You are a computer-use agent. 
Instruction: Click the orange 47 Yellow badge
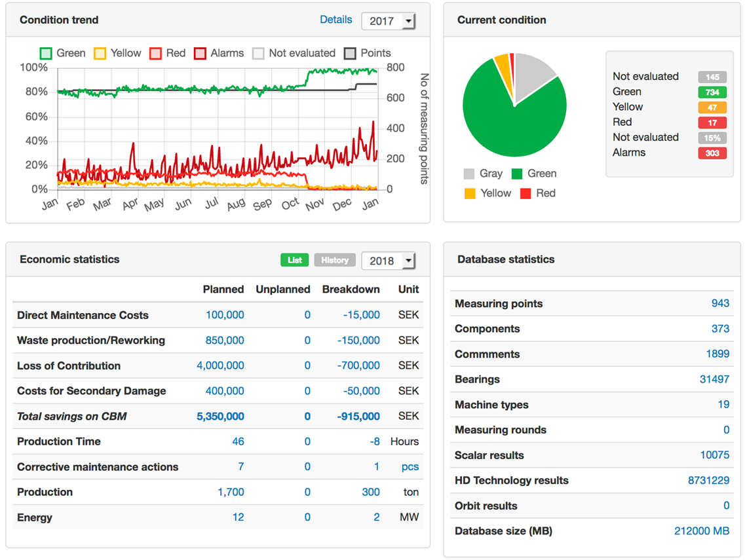(712, 107)
